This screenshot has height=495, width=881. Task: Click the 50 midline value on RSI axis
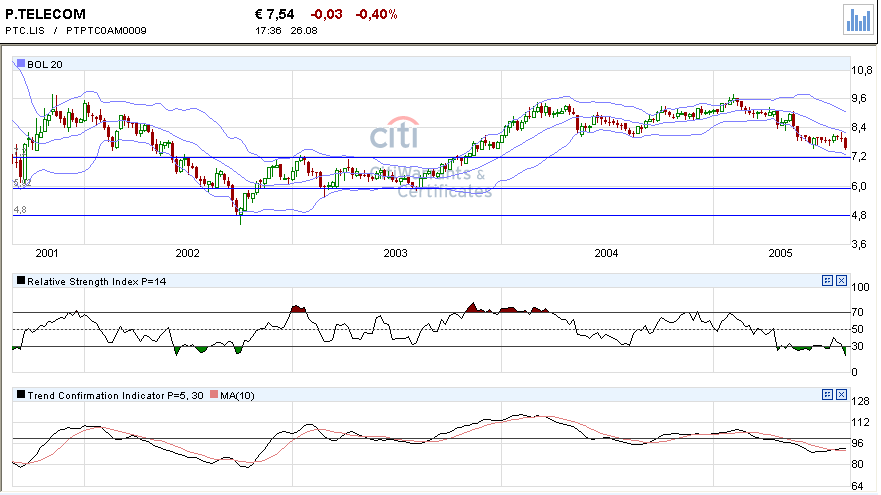click(857, 329)
